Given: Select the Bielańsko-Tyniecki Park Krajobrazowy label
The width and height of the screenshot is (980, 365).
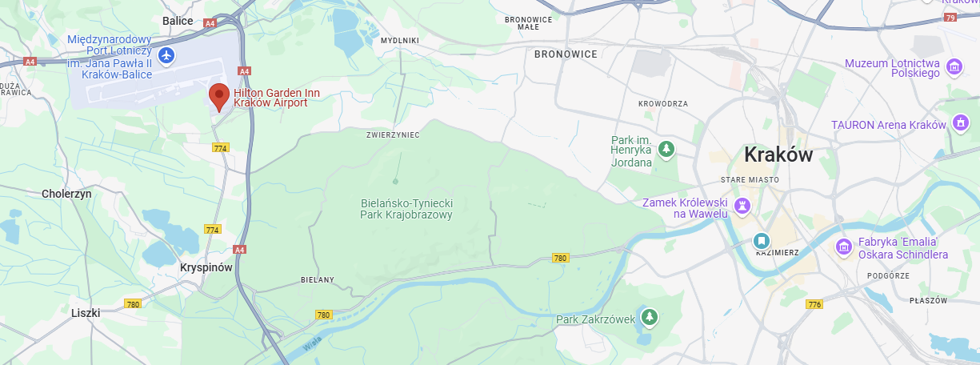Looking at the screenshot, I should pyautogui.click(x=406, y=208).
